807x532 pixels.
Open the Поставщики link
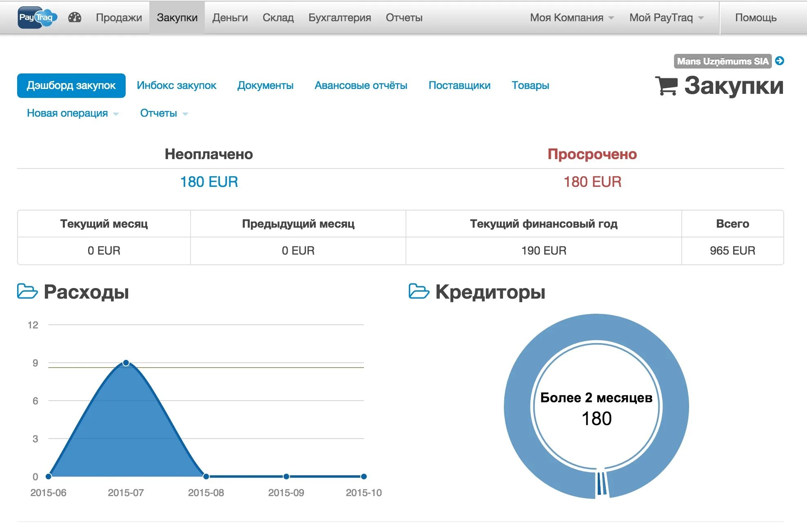coord(459,85)
